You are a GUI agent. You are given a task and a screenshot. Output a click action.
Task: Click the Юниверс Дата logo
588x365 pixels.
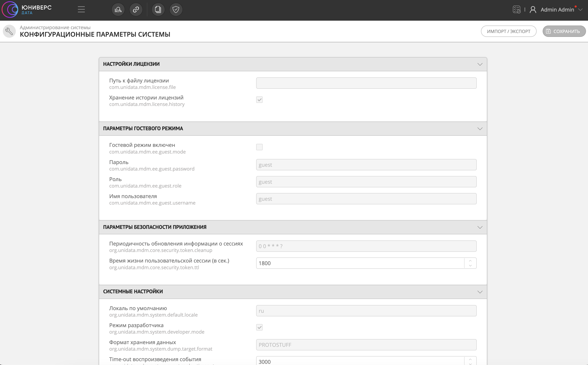click(27, 10)
